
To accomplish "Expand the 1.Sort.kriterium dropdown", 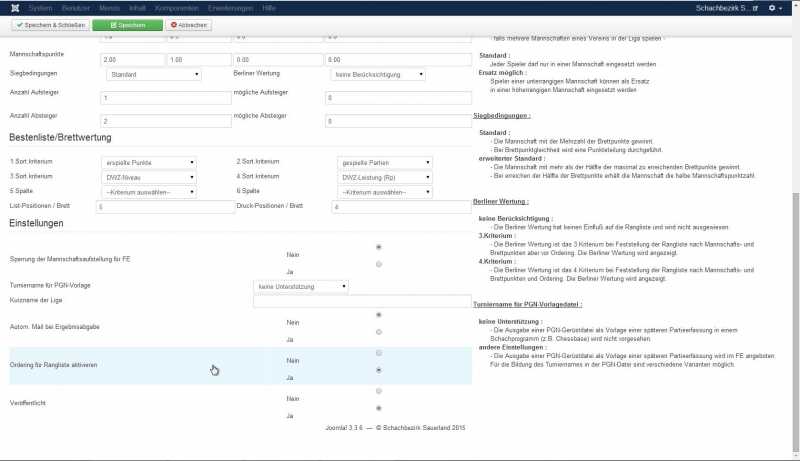I will tap(149, 162).
